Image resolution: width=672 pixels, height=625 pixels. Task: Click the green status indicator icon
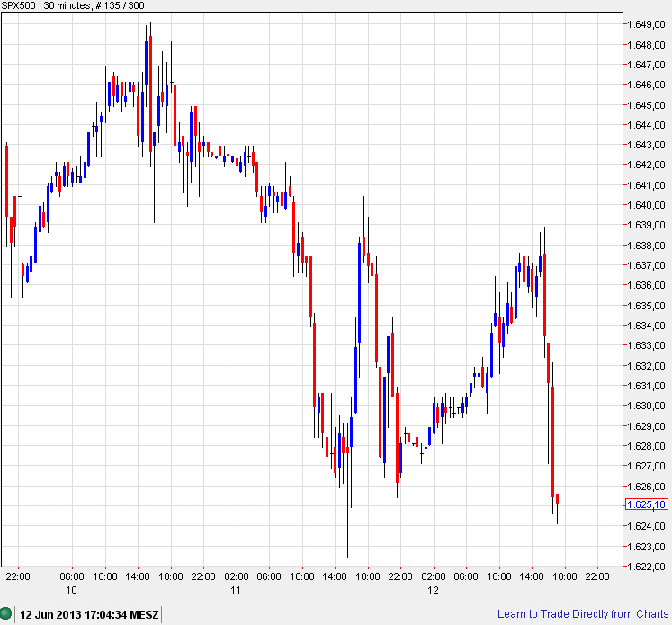[x=5, y=613]
